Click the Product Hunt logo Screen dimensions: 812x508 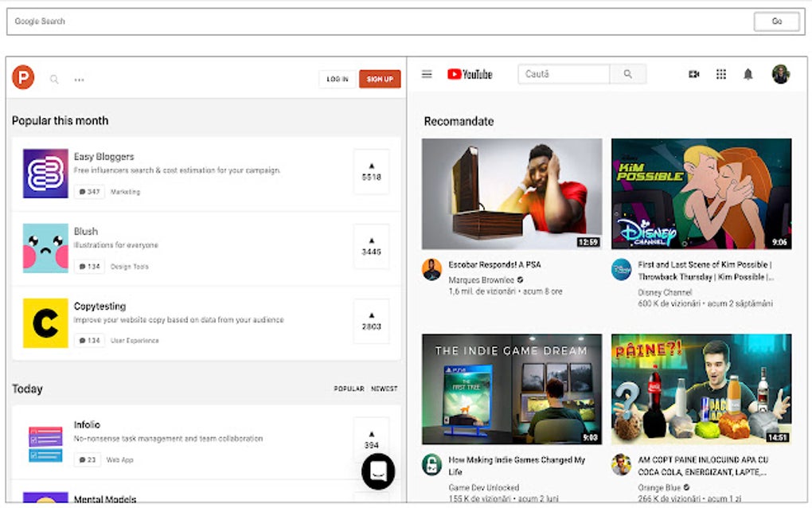(24, 79)
